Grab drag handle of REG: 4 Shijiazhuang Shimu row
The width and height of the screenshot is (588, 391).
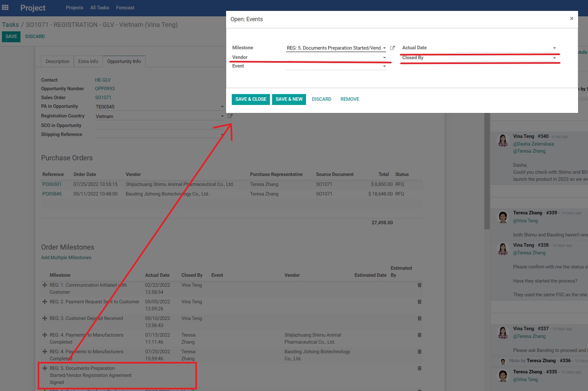pos(45,335)
